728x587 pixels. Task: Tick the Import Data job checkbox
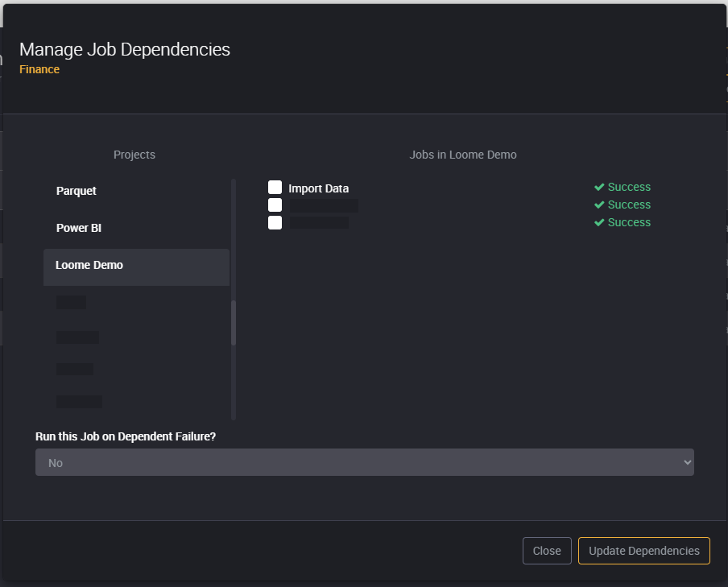tap(275, 187)
